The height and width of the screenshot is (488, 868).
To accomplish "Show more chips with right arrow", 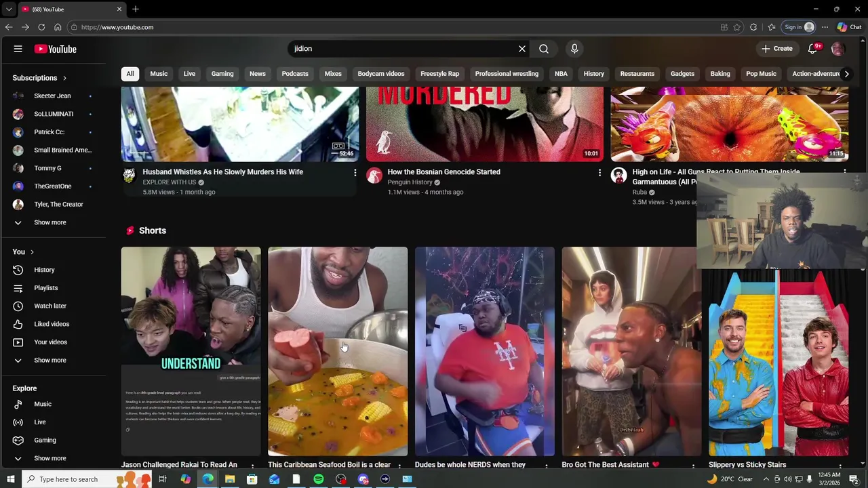I will (846, 74).
